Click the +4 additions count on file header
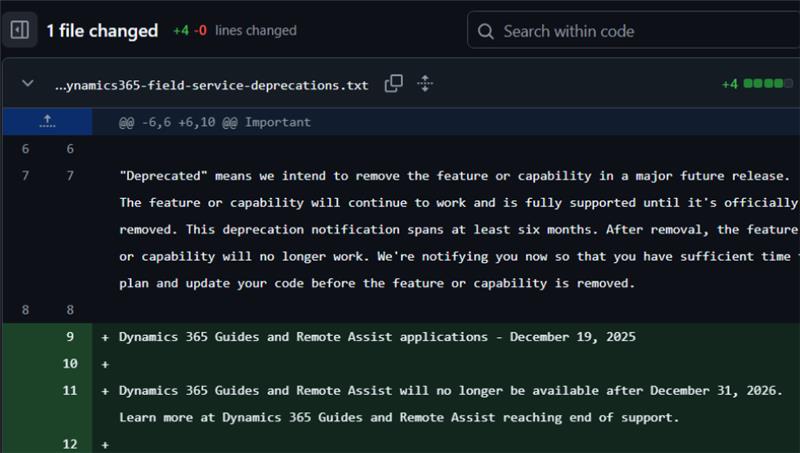The width and height of the screenshot is (800, 453). click(729, 84)
